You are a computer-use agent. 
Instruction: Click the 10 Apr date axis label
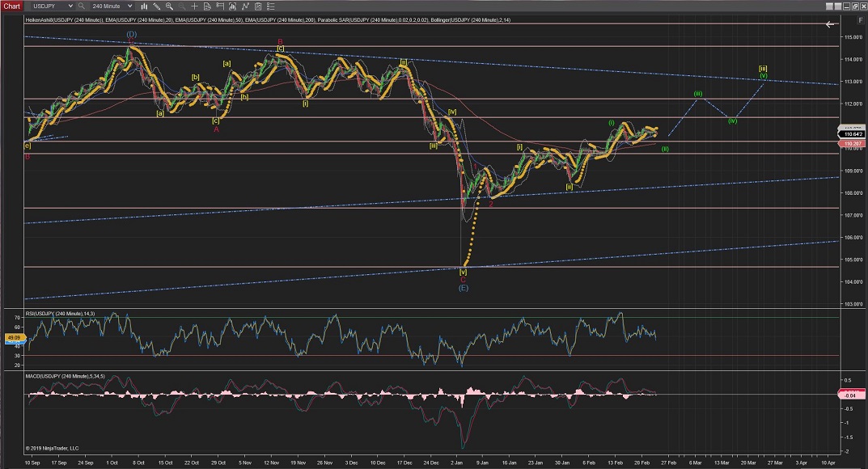[828, 463]
